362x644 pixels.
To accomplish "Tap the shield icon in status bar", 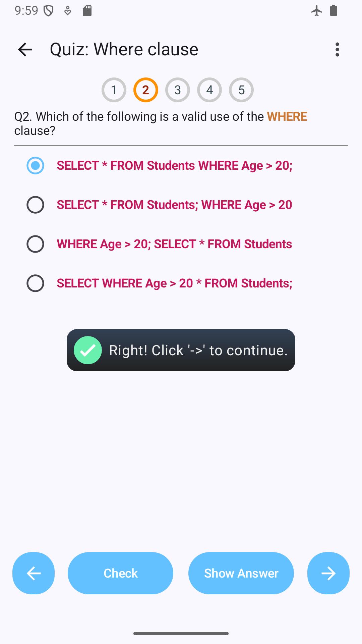I will 49,11.
